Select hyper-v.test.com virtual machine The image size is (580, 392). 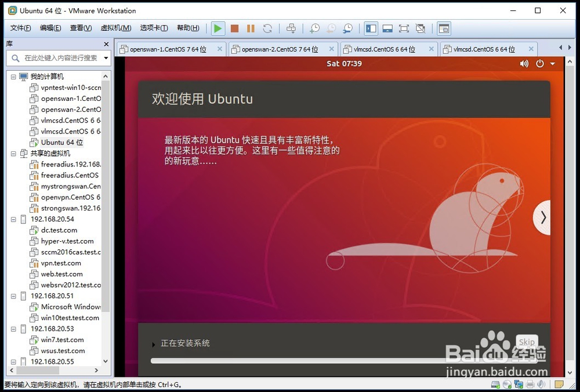(62, 241)
